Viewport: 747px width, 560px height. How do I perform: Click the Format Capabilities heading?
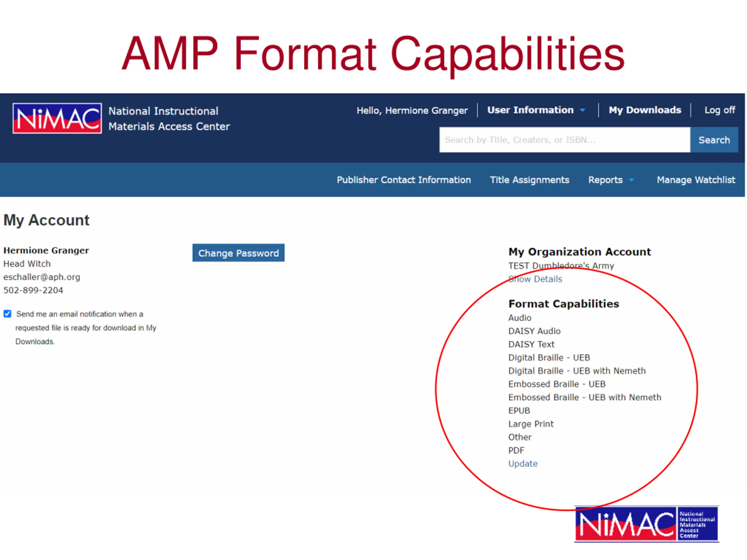click(564, 304)
